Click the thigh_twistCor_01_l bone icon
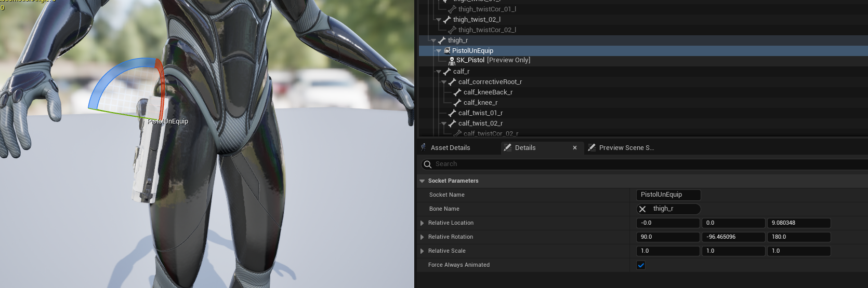 452,9
